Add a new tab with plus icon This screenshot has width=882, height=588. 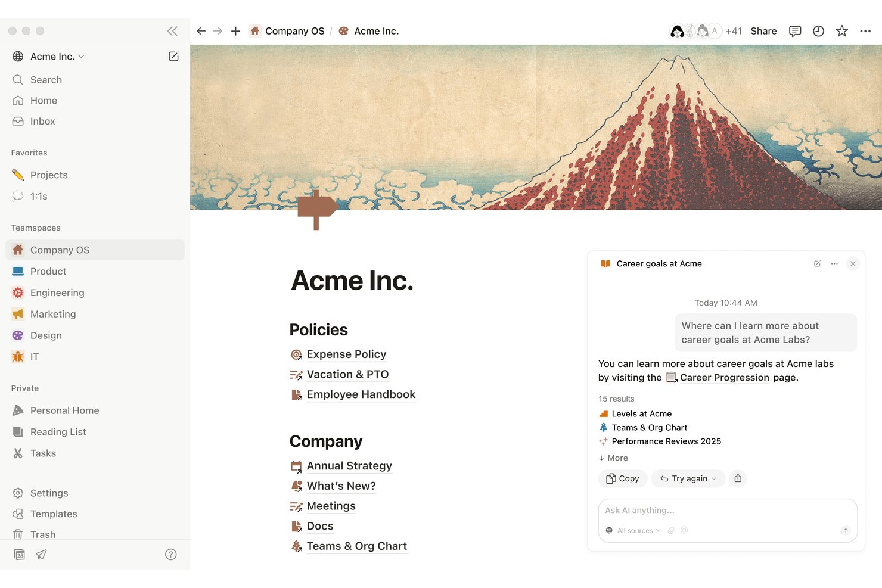point(235,31)
